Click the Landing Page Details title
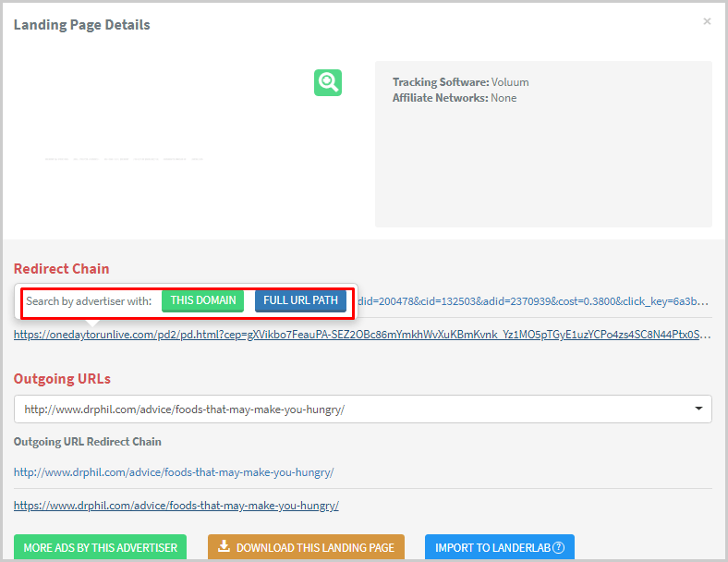Screen dimensions: 728x562 (x=81, y=25)
